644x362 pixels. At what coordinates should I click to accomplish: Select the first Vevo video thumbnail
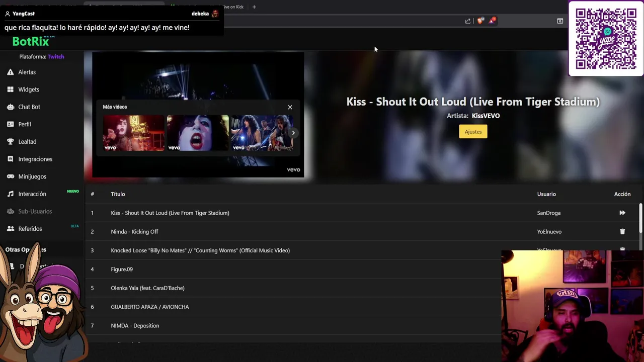pos(133,133)
